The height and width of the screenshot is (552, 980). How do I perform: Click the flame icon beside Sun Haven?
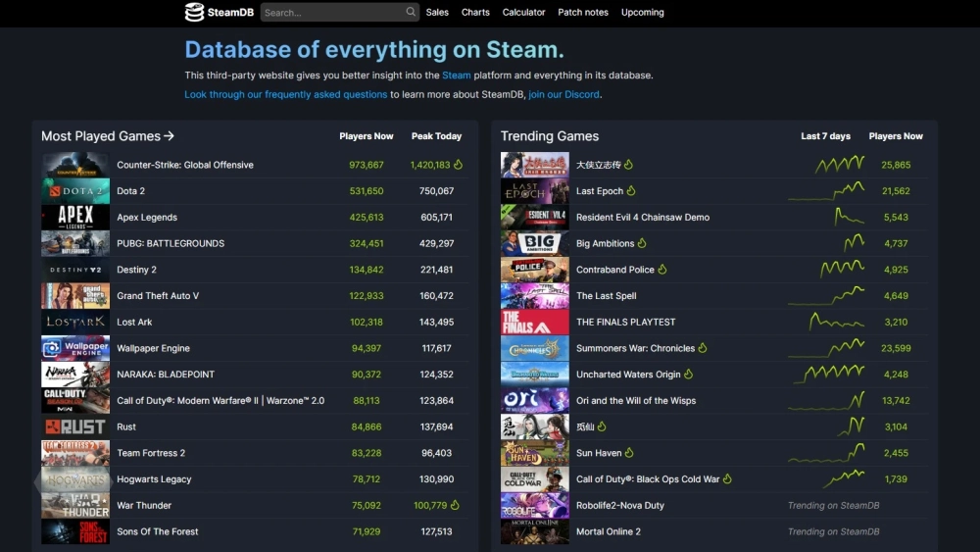click(629, 453)
